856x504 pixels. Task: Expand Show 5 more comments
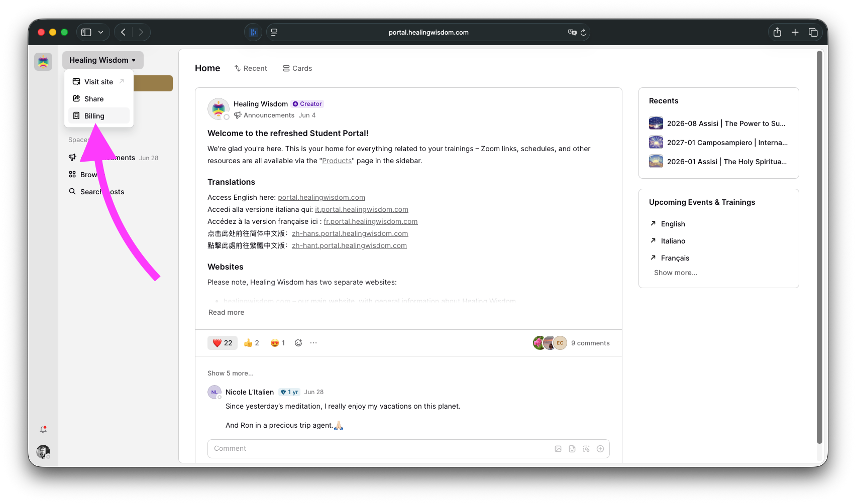click(x=231, y=373)
